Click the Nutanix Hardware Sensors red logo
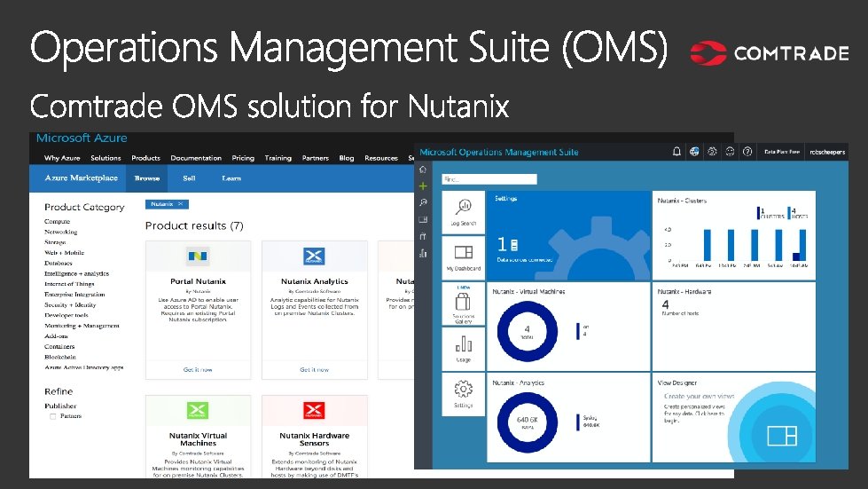Viewport: 868px width, 489px height. click(314, 410)
